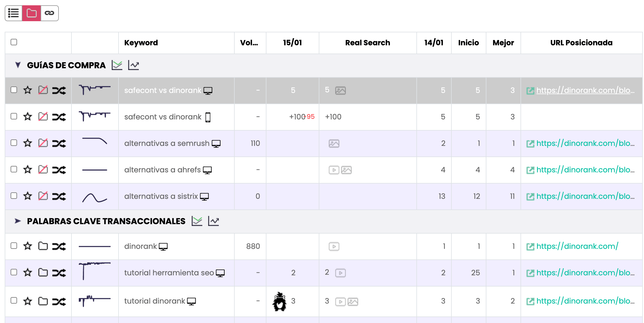Star the safecont vs dinorank desktop keyword
644x323 pixels.
coord(28,90)
